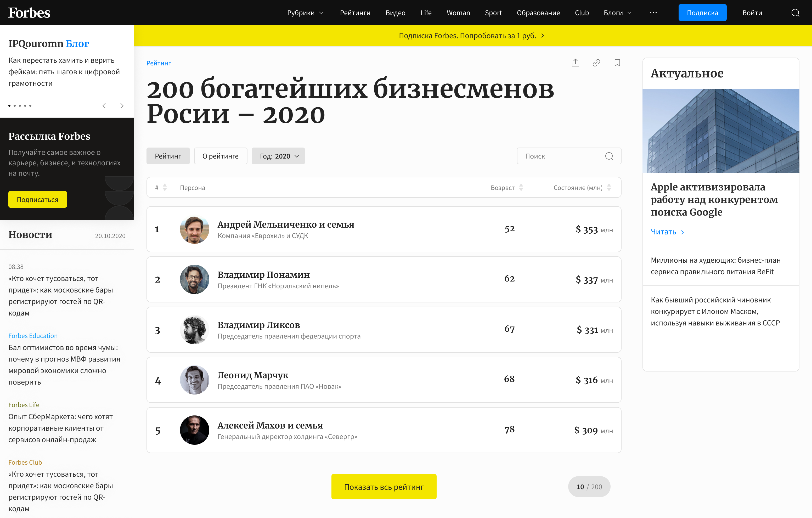Open the three-dots more menu in navigation
The width and height of the screenshot is (812, 518).
tap(653, 13)
